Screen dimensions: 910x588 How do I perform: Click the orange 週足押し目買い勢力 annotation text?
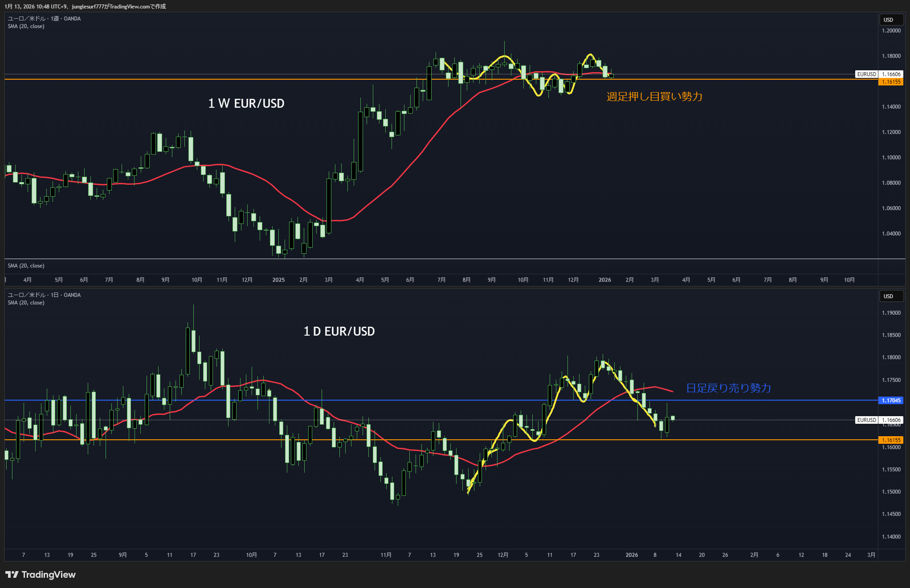(654, 97)
